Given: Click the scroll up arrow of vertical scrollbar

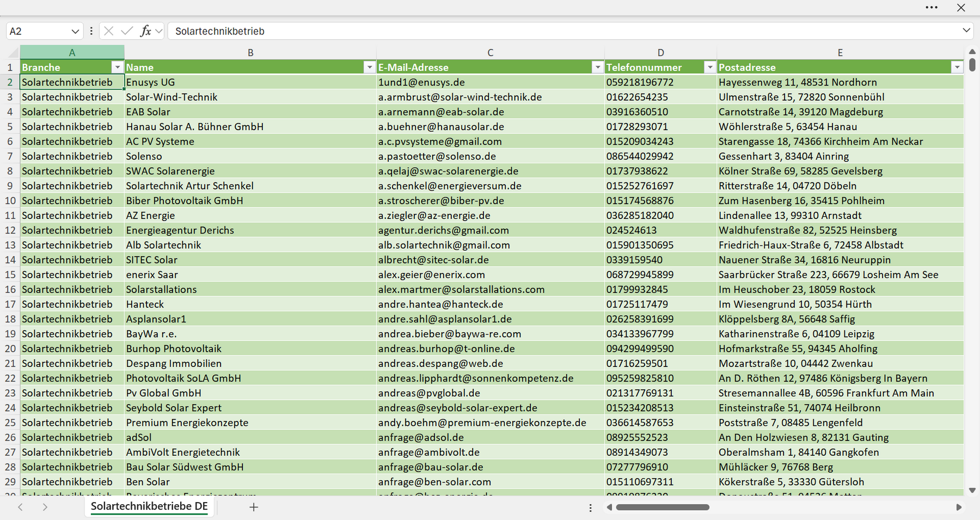Looking at the screenshot, I should tap(972, 51).
